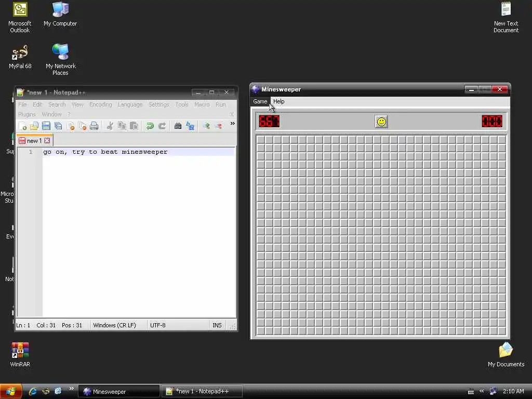532x399 pixels.
Task: Click the Copy icon in Notepad++ toolbar
Action: coord(122,126)
